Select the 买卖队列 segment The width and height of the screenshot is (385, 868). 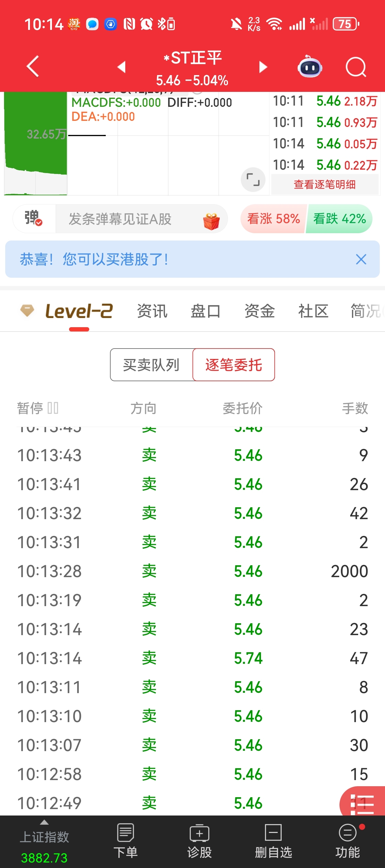coord(151,365)
